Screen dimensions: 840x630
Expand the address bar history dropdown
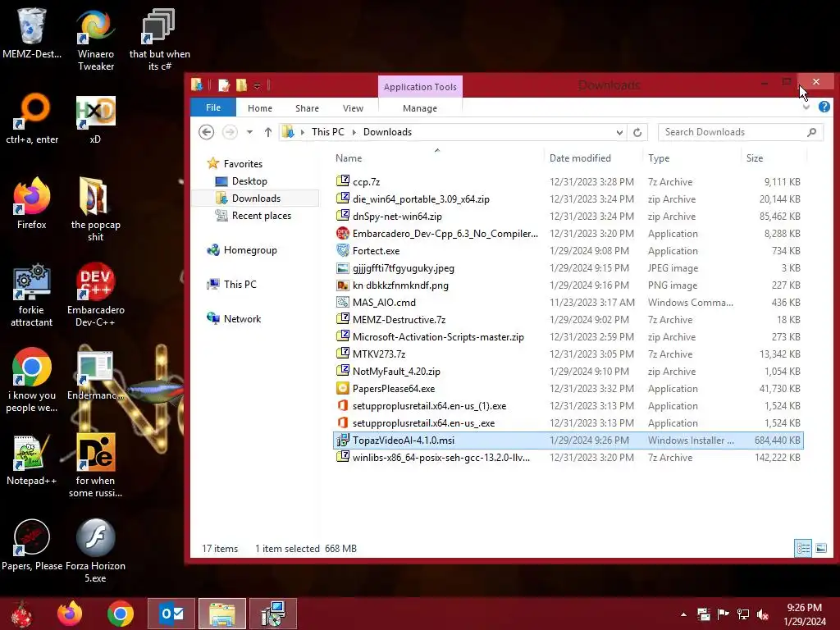(x=619, y=132)
